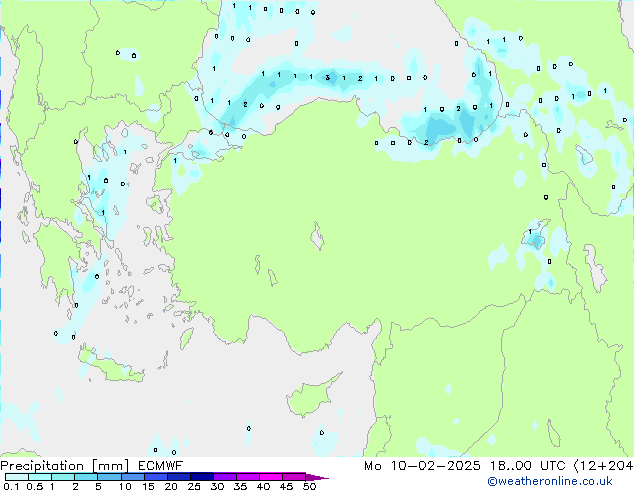This screenshot has height=490, width=634.
Task: Click the "10" legend scale label
Action: [125, 486]
